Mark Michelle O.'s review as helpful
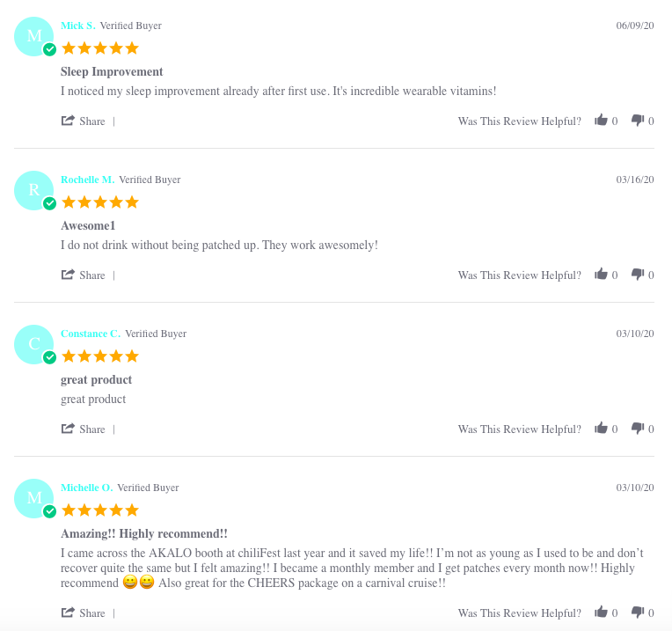The width and height of the screenshot is (672, 631). pos(602,613)
